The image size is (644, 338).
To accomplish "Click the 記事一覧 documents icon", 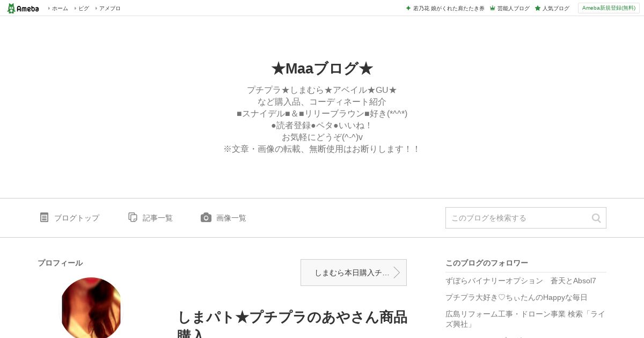I will click(x=133, y=217).
